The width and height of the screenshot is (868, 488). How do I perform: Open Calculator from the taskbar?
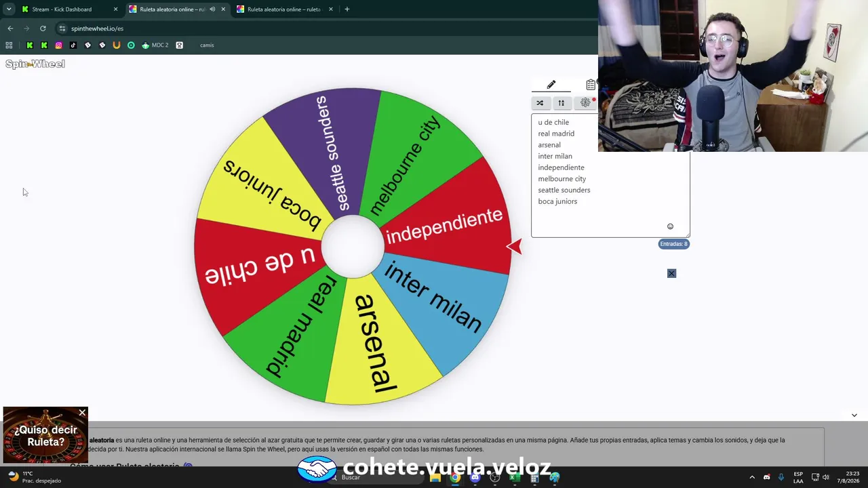coord(534,478)
